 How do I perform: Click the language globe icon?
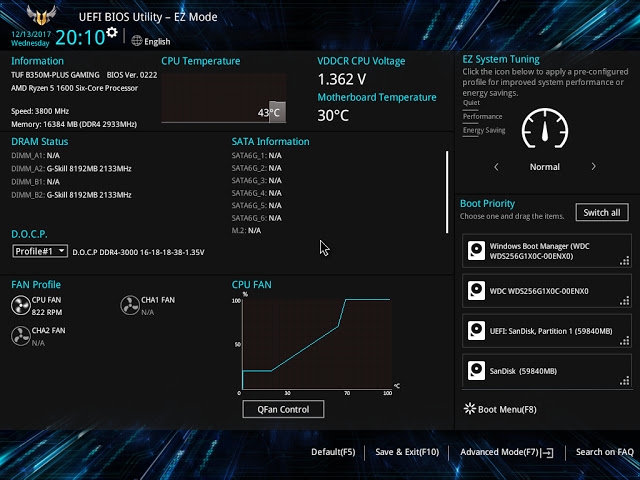click(137, 41)
